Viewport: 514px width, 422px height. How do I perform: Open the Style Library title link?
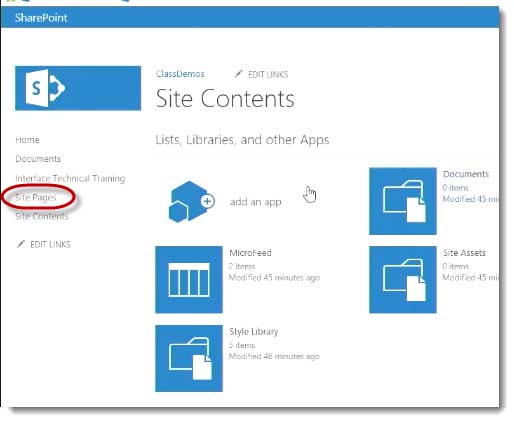254,332
